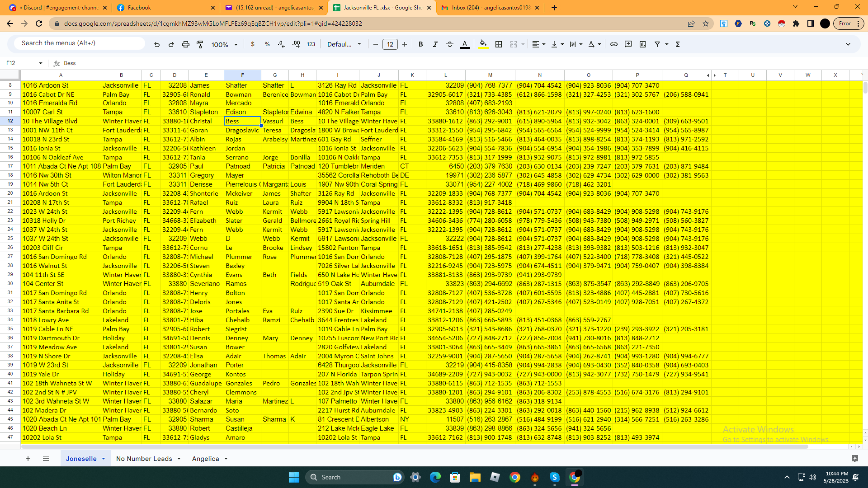Open the 100% zoom dropdown
The height and width of the screenshot is (488, 868).
pyautogui.click(x=224, y=44)
